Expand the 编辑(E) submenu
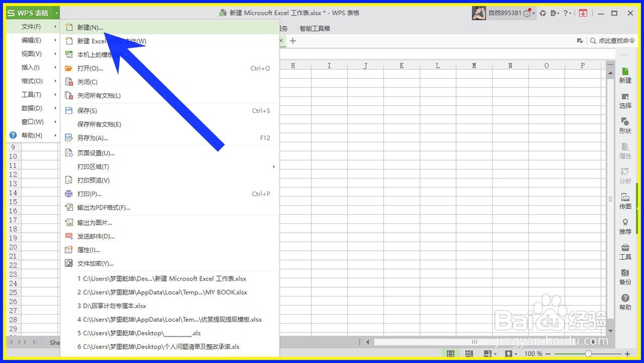This screenshot has height=363, width=644. tap(55, 40)
